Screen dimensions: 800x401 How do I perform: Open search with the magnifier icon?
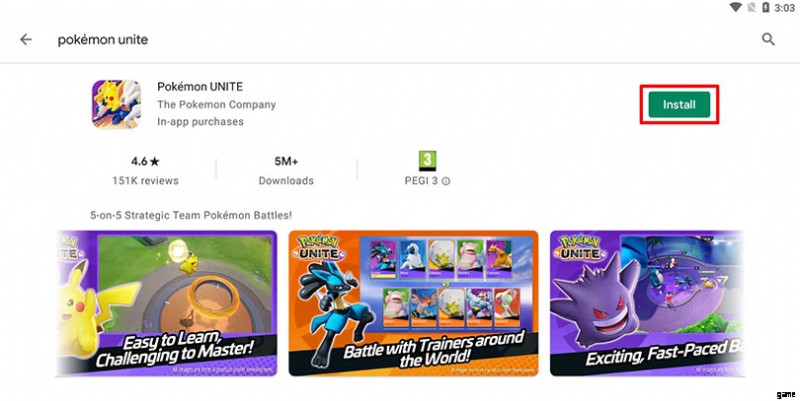click(x=768, y=39)
